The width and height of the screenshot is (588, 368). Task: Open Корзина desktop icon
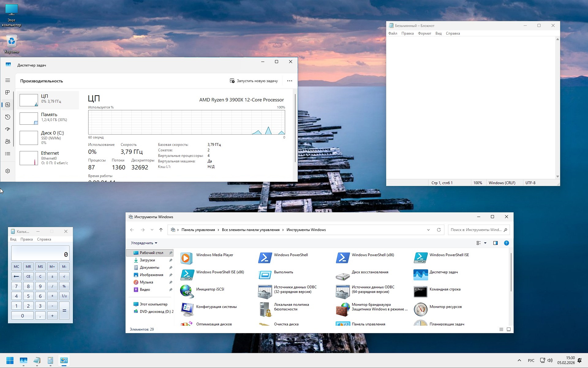pos(12,44)
